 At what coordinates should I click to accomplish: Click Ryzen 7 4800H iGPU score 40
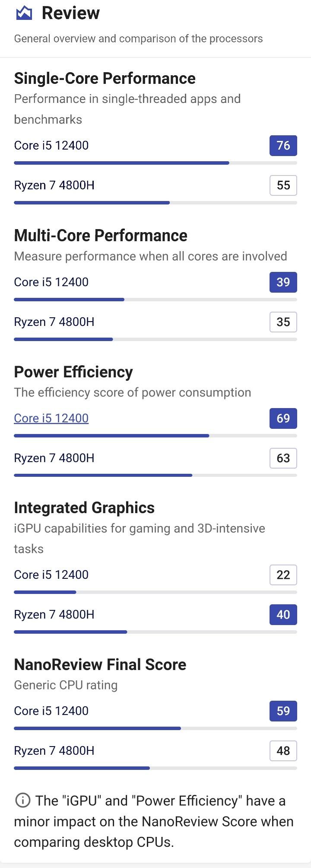coord(283,615)
